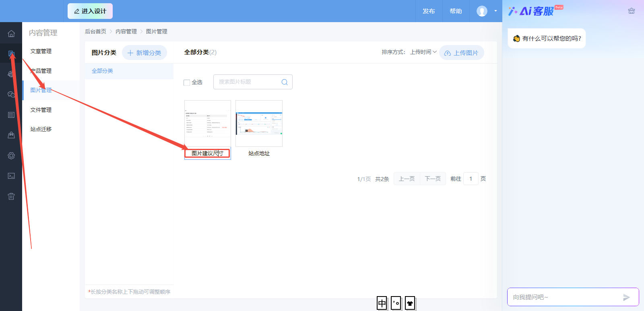Click 进入设计 button
This screenshot has height=311, width=644.
(x=90, y=11)
